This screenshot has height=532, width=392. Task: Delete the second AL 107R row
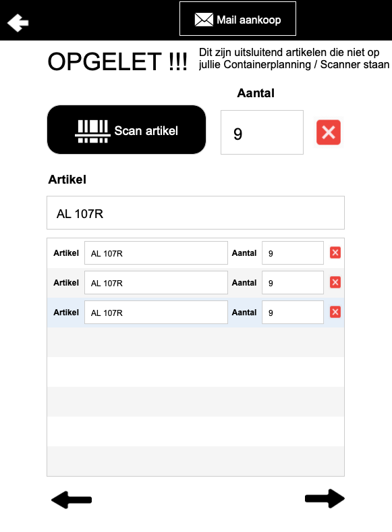tap(335, 282)
